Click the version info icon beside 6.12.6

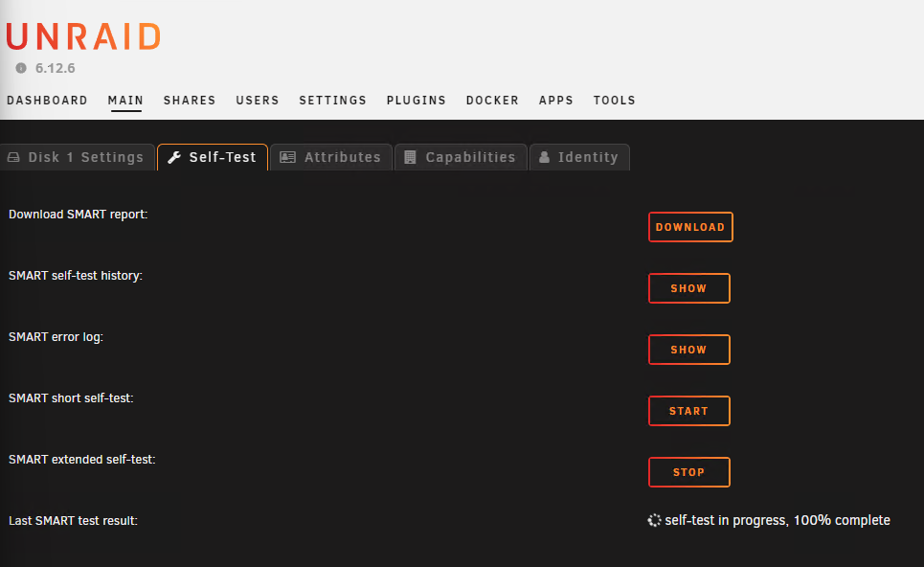click(21, 68)
